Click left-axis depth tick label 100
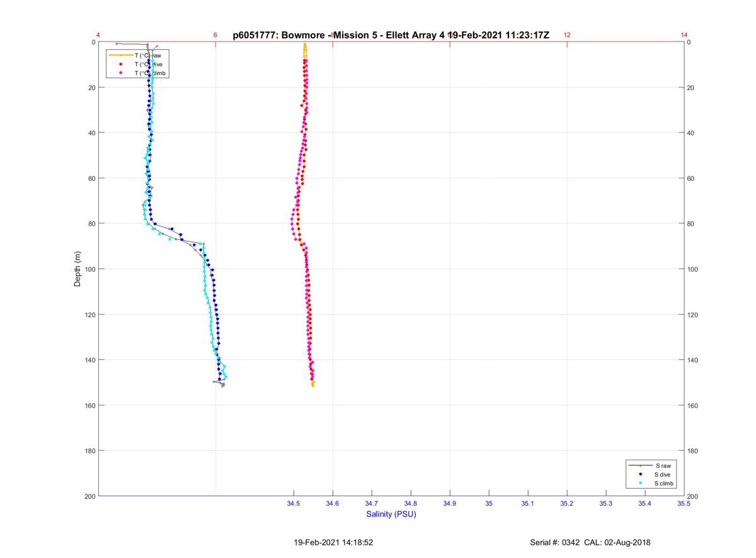The width and height of the screenshot is (756, 558). (x=89, y=269)
